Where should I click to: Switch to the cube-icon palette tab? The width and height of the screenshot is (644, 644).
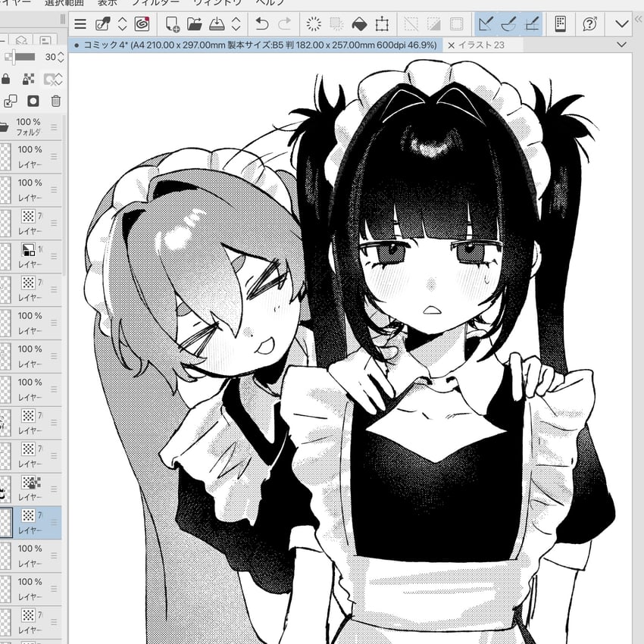pos(21,40)
